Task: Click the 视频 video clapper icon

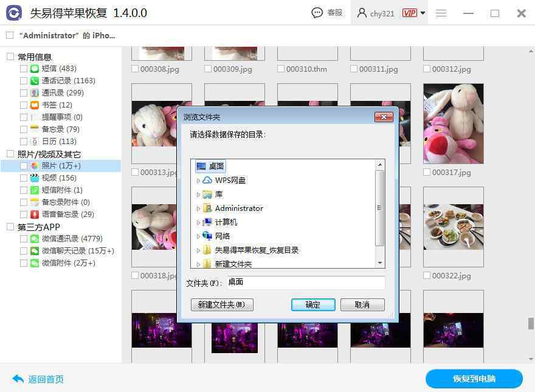Action: coord(35,178)
